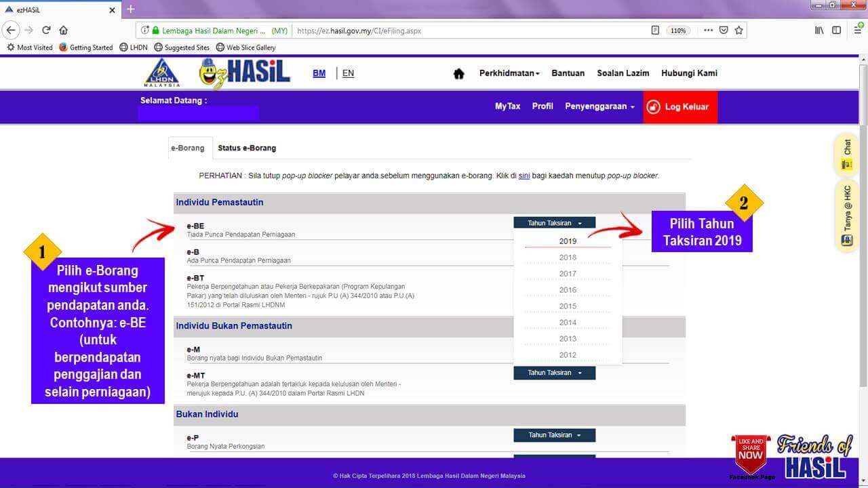The image size is (868, 488).
Task: Reload the current page
Action: pos(46,30)
